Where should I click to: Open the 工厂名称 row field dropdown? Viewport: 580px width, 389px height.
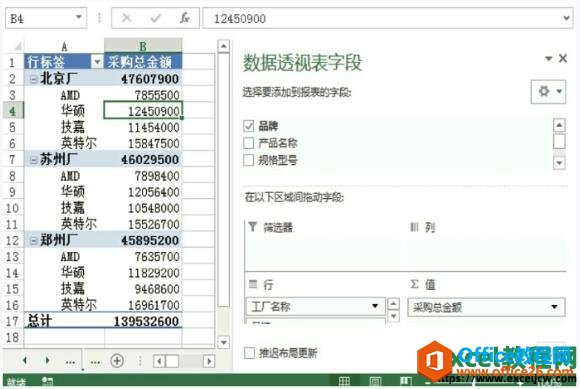tap(375, 306)
